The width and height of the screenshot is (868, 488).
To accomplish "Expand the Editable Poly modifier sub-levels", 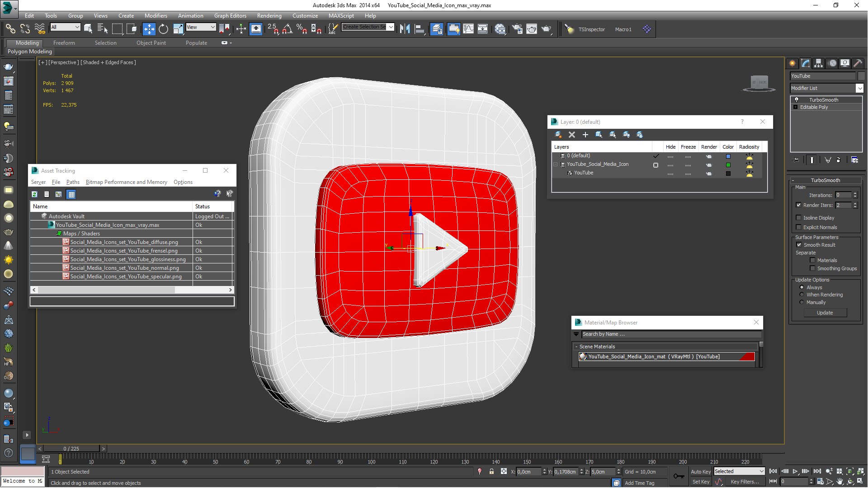I will click(x=795, y=107).
